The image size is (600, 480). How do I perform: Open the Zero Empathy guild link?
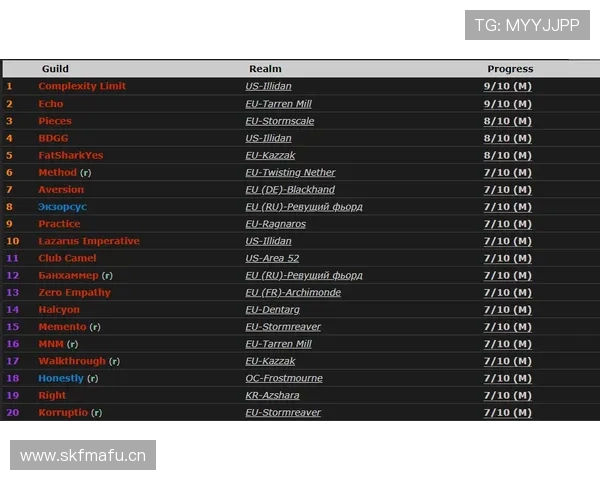(x=74, y=293)
